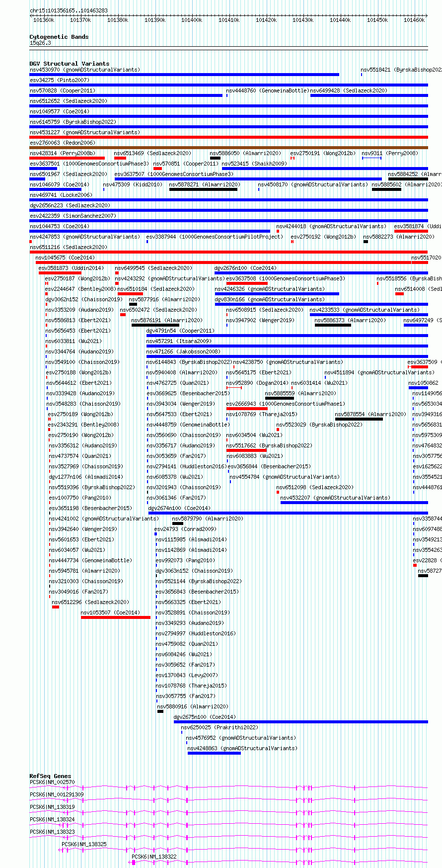Click the 15q26.3 cytogenetic band label
Screen dimensions: 442x868
(40, 43)
